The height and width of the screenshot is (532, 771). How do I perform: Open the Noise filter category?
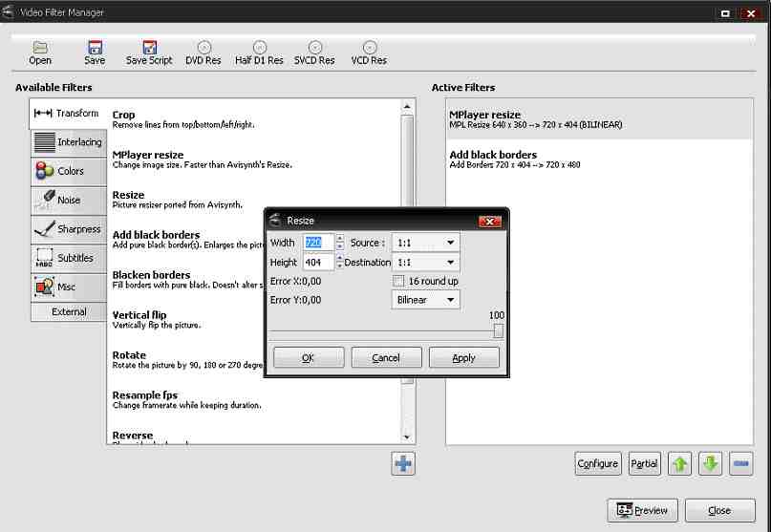69,201
